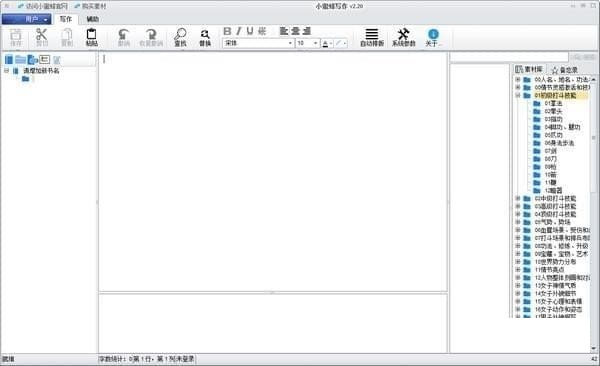Select the 02拳头 subfolder
Viewport: 600px width, 366px height.
pos(553,111)
